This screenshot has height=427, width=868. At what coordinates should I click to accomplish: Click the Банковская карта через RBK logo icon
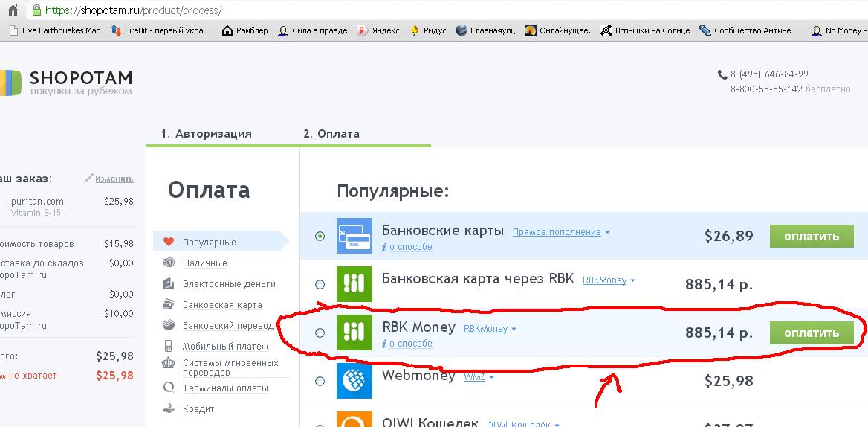[x=354, y=284]
